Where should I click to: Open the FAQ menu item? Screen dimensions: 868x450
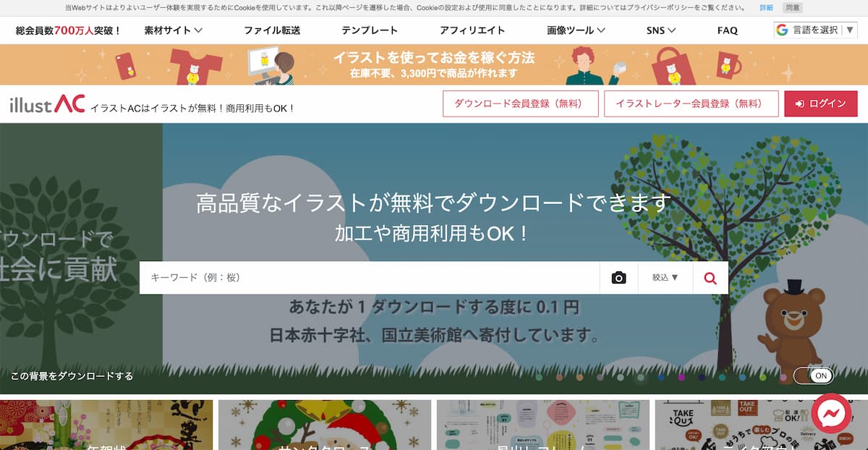pyautogui.click(x=728, y=30)
